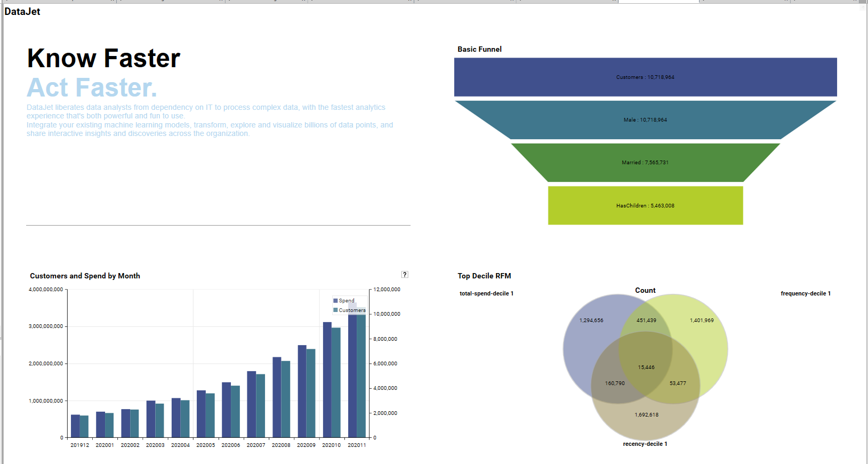The width and height of the screenshot is (868, 464).
Task: Click the 'Basic Funnel' chart title
Action: click(x=479, y=49)
